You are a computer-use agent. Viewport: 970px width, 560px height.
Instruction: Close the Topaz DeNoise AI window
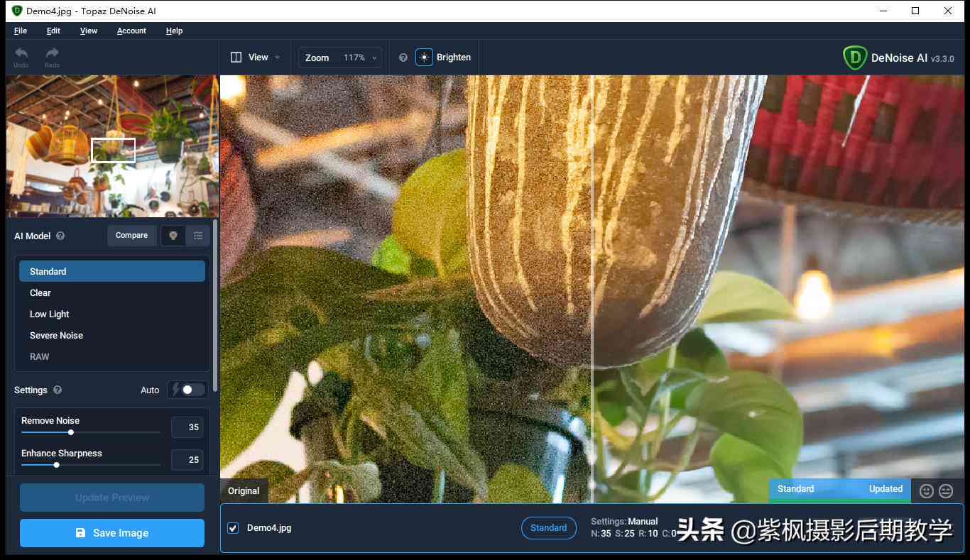point(949,11)
